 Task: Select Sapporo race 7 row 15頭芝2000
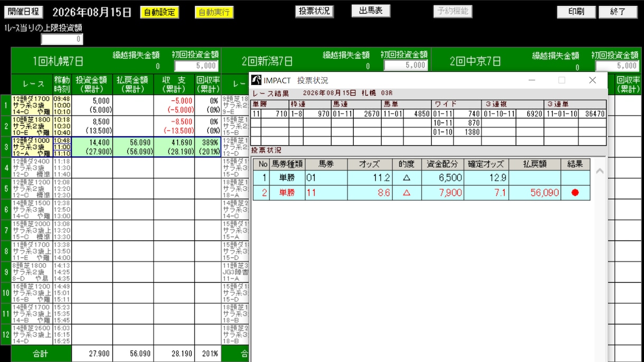pyautogui.click(x=31, y=230)
